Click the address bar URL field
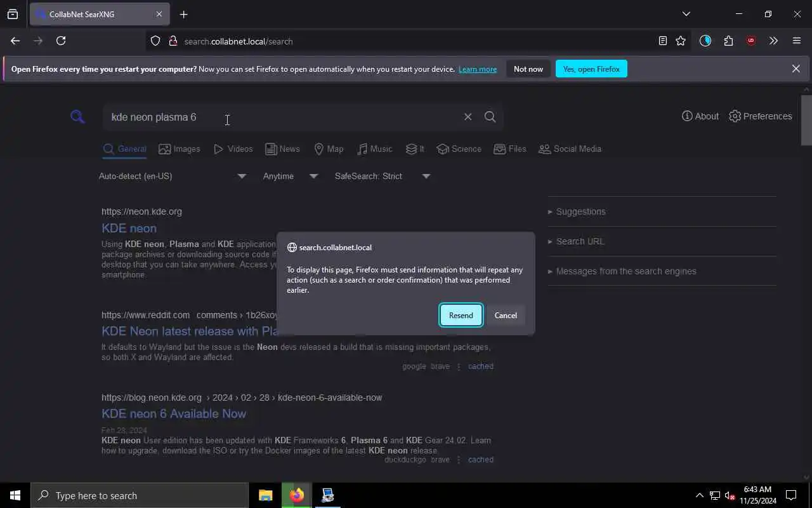The width and height of the screenshot is (812, 508). 419,41
